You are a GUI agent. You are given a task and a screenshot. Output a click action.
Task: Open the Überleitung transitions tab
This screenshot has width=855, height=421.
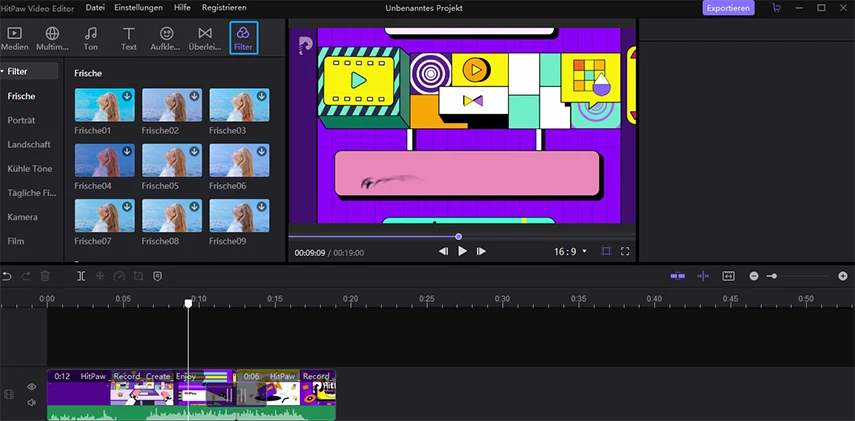[x=204, y=39]
